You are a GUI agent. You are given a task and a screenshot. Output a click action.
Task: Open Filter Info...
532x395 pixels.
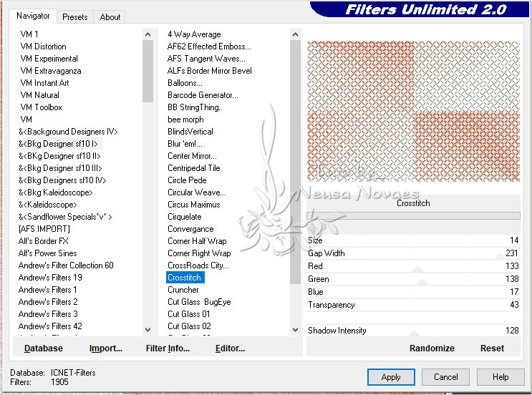[x=168, y=348]
